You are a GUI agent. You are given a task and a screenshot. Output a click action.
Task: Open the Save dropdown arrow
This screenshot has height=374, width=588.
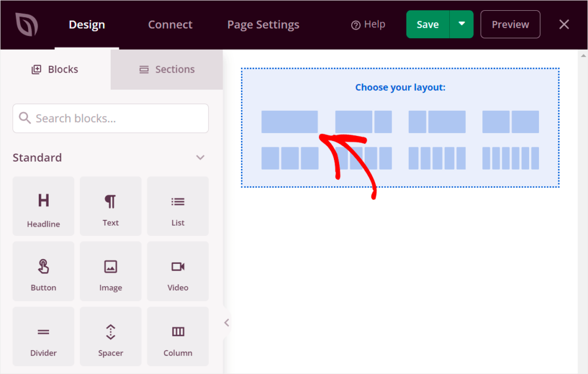463,24
